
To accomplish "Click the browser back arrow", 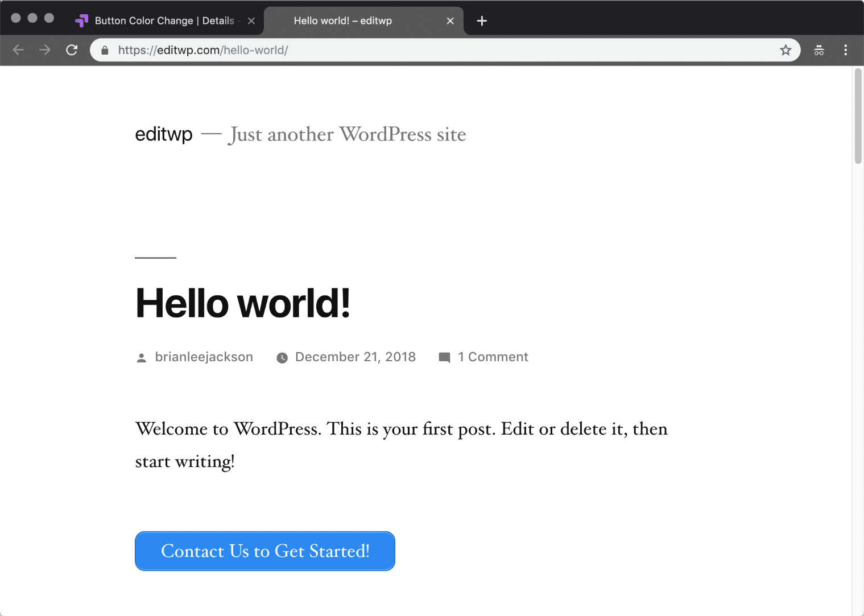I will click(18, 50).
